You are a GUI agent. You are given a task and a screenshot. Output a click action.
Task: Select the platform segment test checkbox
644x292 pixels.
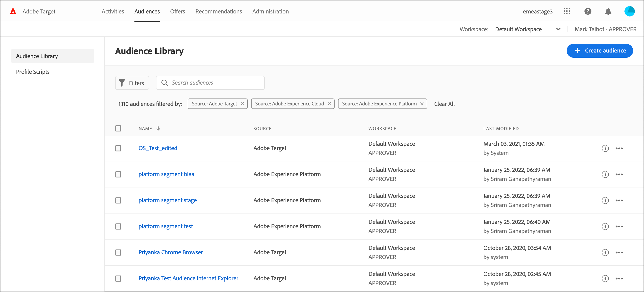tap(118, 226)
